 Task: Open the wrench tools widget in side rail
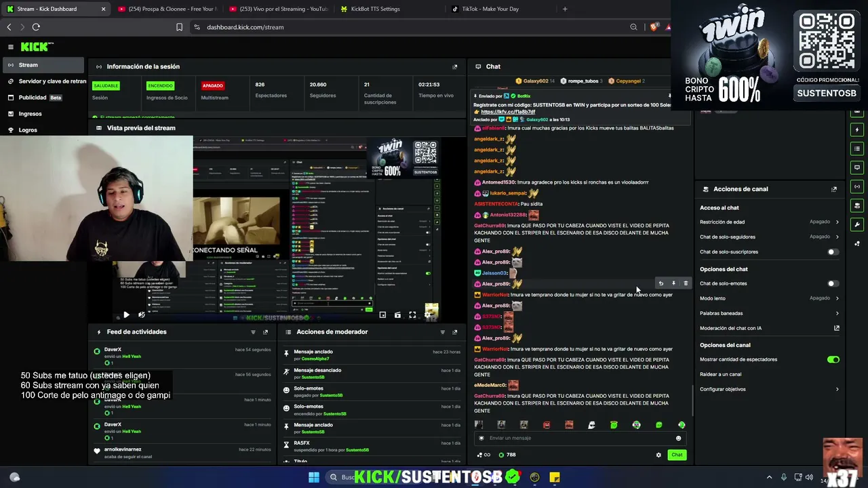(x=857, y=224)
